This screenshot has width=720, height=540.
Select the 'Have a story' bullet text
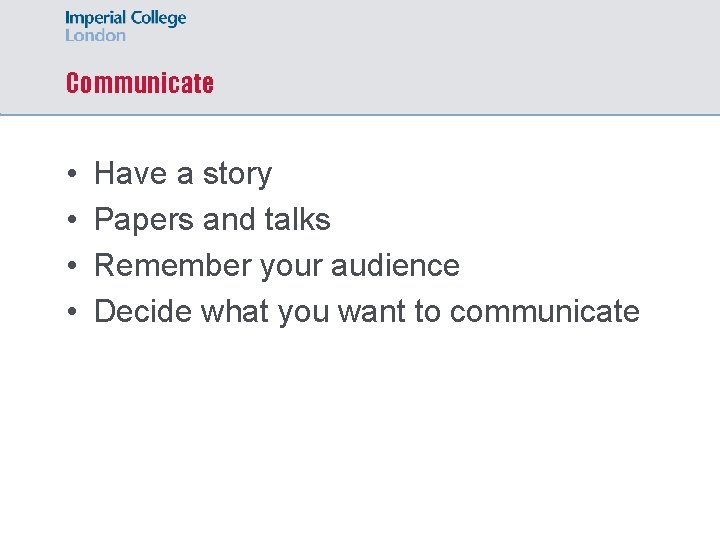182,174
